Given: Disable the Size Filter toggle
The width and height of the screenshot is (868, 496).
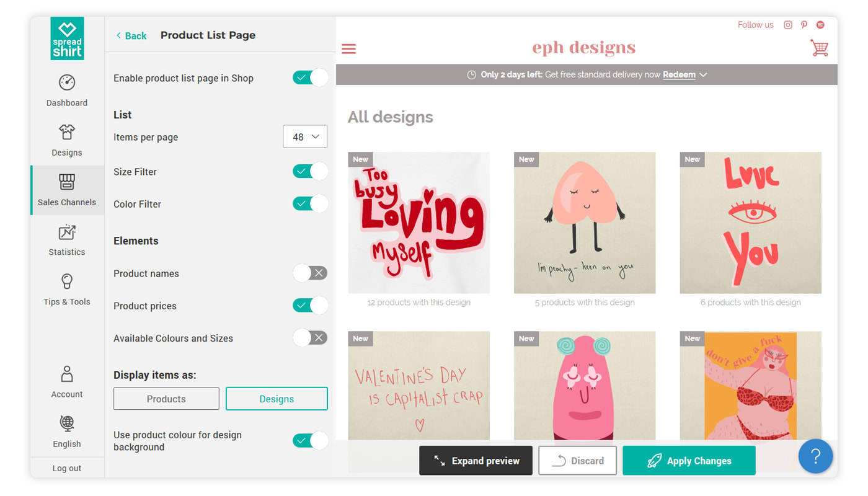Looking at the screenshot, I should [310, 172].
